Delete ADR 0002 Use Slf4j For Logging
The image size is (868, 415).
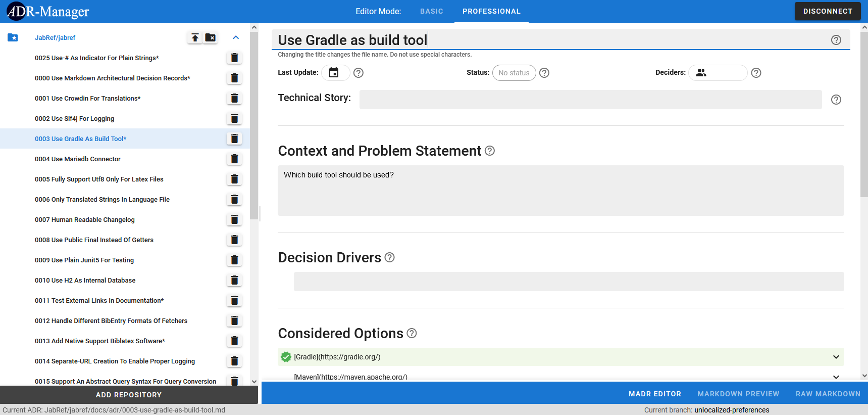234,118
